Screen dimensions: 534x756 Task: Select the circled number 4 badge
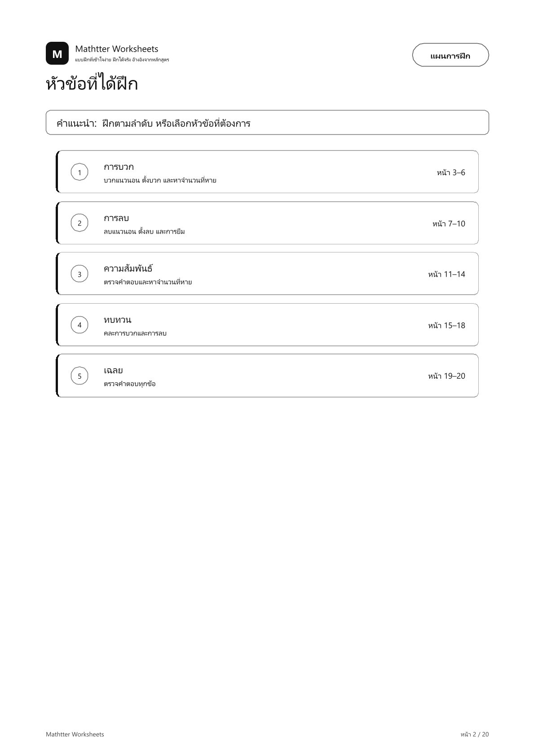coord(79,325)
